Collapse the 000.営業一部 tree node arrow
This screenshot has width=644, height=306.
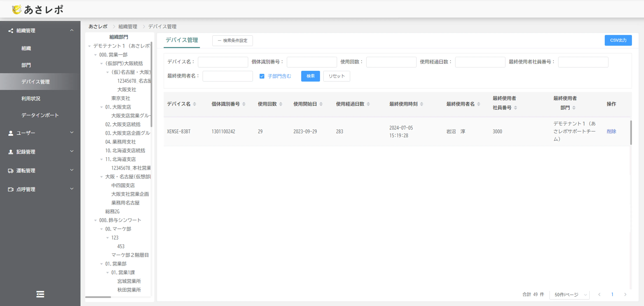95,55
